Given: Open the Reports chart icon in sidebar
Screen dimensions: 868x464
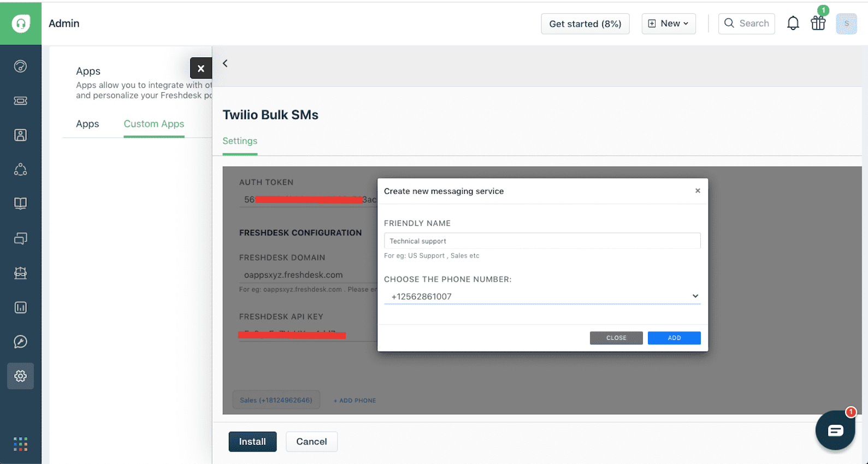Looking at the screenshot, I should 21,307.
